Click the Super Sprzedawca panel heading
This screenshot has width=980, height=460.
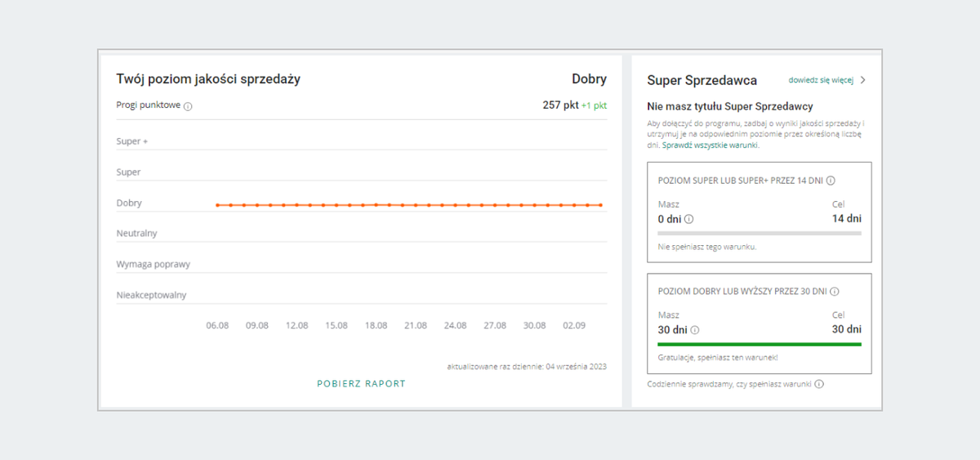point(702,80)
